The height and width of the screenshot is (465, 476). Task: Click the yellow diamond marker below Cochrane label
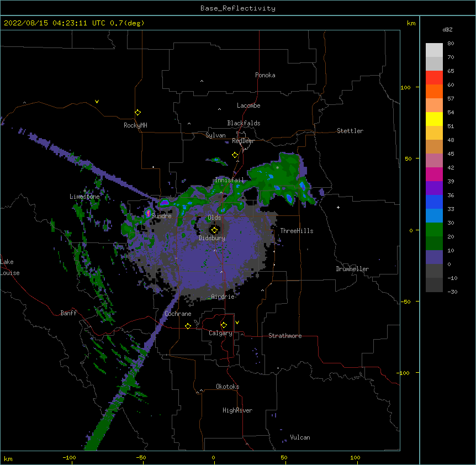click(x=188, y=326)
